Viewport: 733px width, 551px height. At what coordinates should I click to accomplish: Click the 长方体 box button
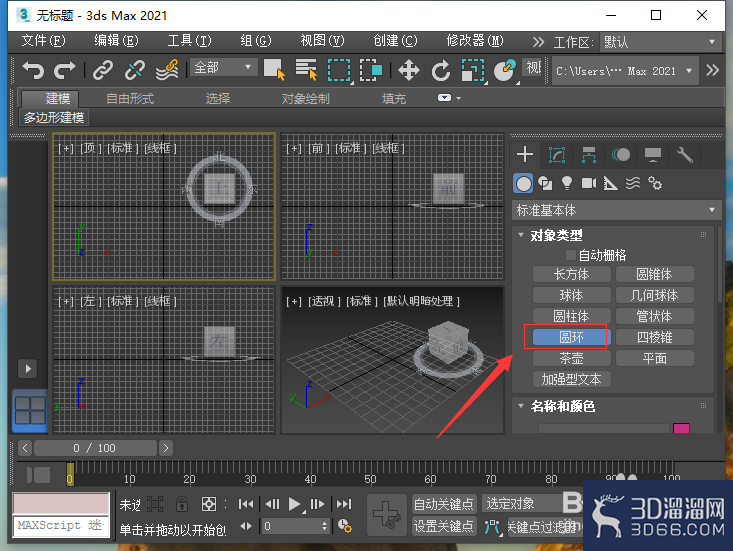(x=571, y=274)
